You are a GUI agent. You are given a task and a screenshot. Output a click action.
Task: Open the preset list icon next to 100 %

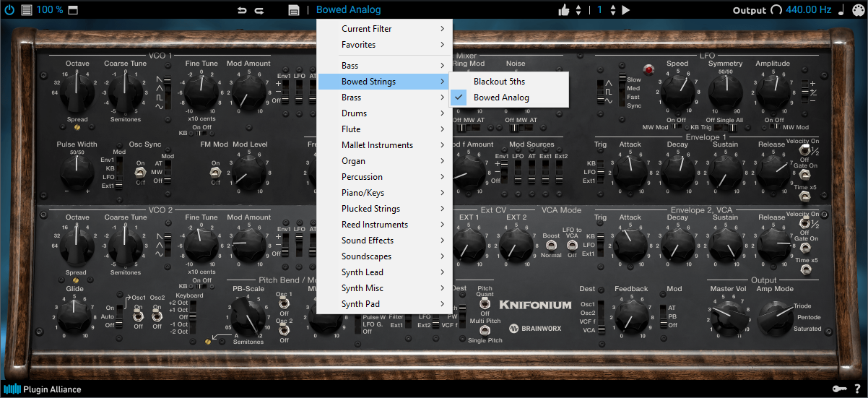coord(27,10)
